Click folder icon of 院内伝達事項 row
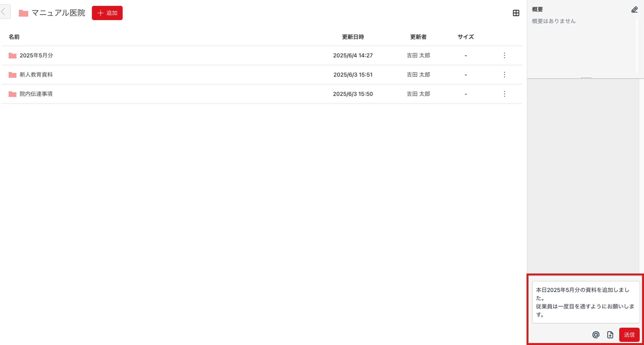This screenshot has height=345, width=644. [13, 94]
